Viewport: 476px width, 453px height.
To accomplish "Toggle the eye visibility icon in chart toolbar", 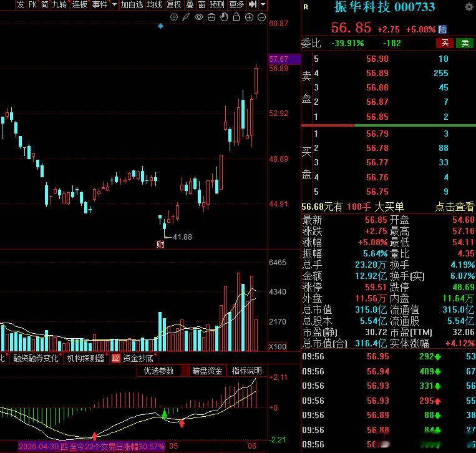I will [199, 17].
